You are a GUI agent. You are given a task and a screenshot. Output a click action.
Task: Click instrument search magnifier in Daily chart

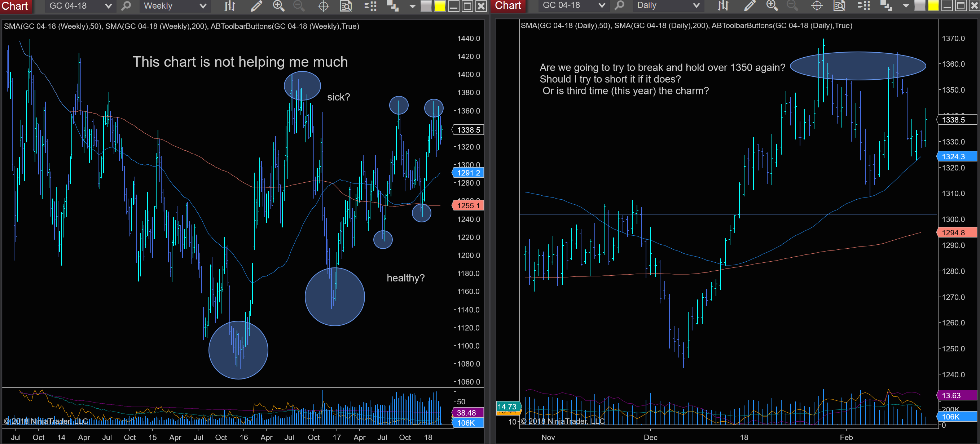coord(619,5)
